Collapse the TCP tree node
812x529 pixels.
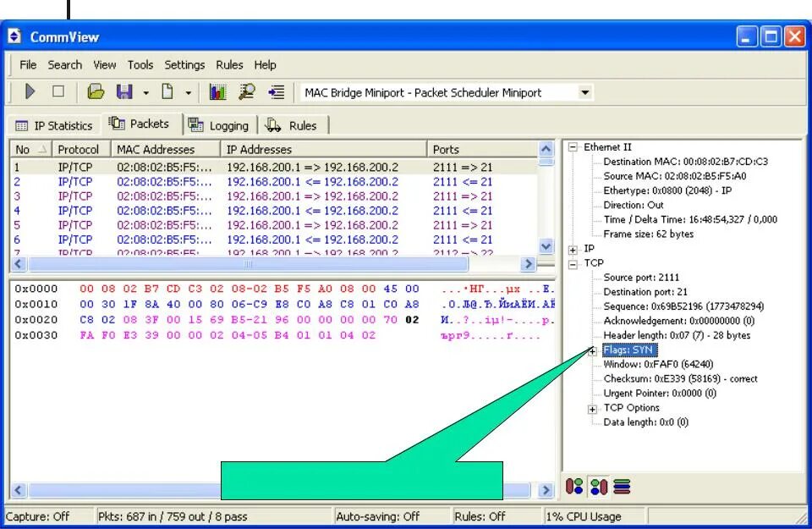pos(573,264)
